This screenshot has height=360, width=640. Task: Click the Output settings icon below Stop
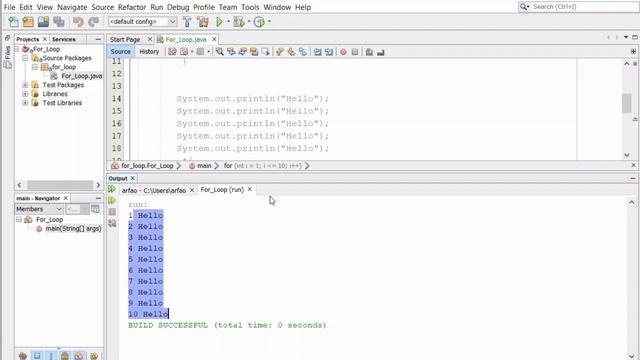112,223
